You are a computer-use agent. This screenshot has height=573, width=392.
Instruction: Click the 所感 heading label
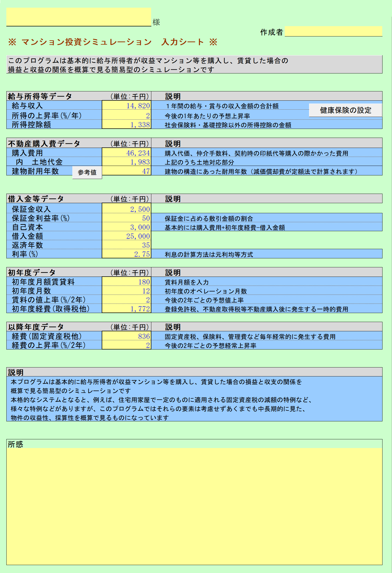tap(15, 444)
